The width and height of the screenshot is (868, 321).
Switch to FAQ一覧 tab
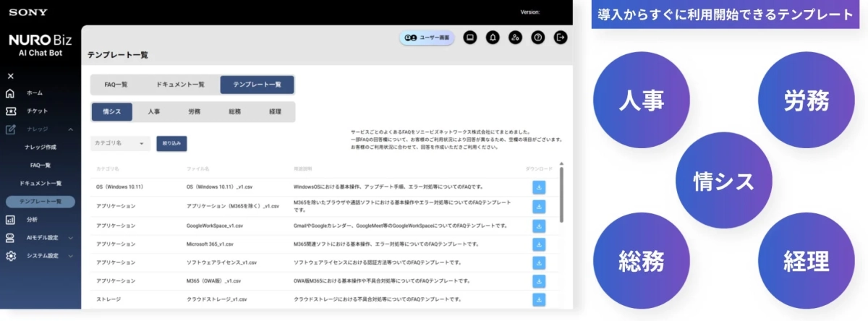coord(116,85)
